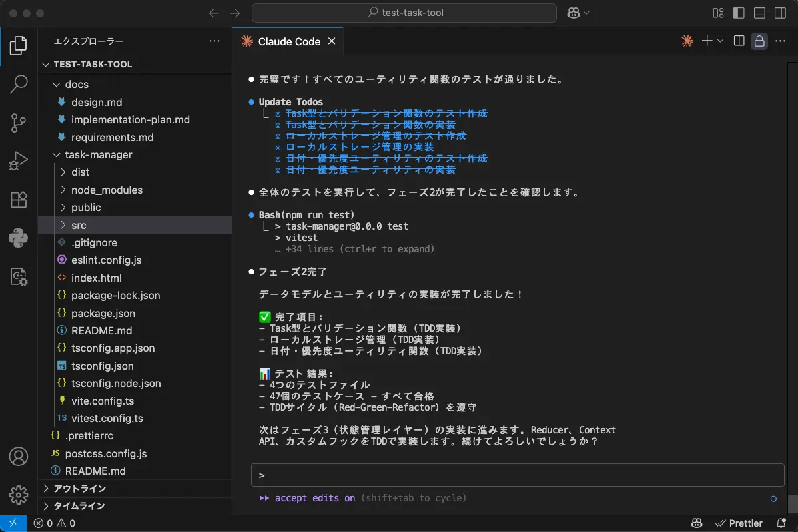Click the Claude Code spark icon in editor toolbar
This screenshot has height=532, width=798.
(x=687, y=41)
